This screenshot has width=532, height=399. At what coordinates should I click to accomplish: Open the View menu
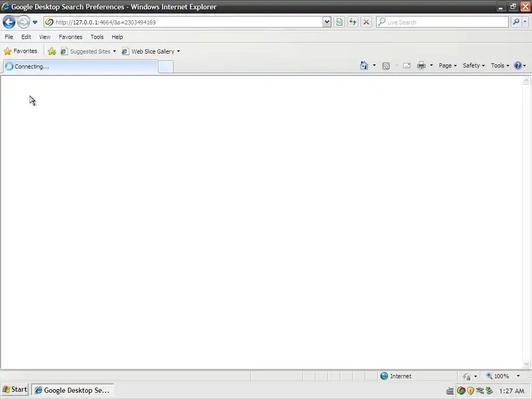tap(45, 37)
